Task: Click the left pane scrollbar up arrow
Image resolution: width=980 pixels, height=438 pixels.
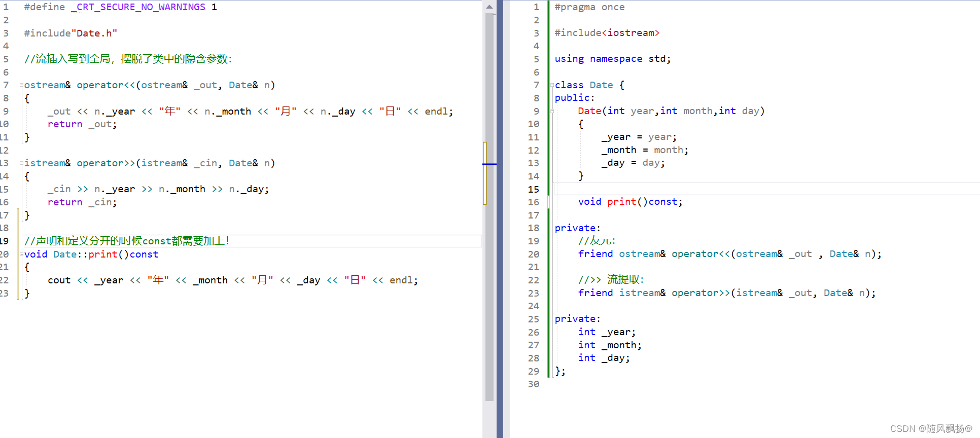Action: tap(489, 7)
